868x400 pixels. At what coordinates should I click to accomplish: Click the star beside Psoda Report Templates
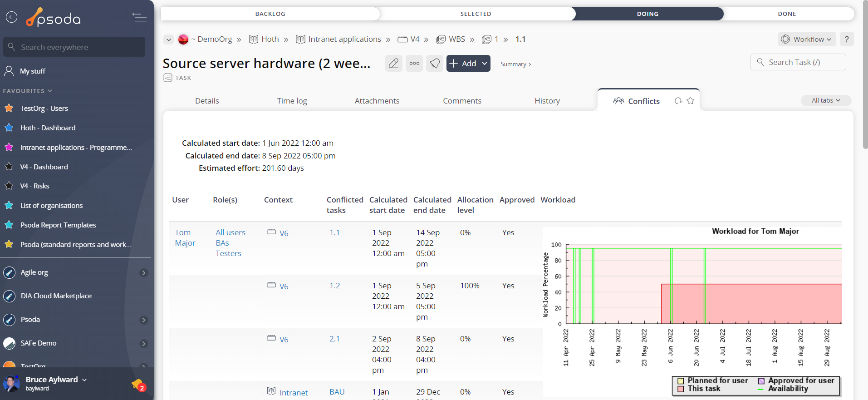coord(9,225)
